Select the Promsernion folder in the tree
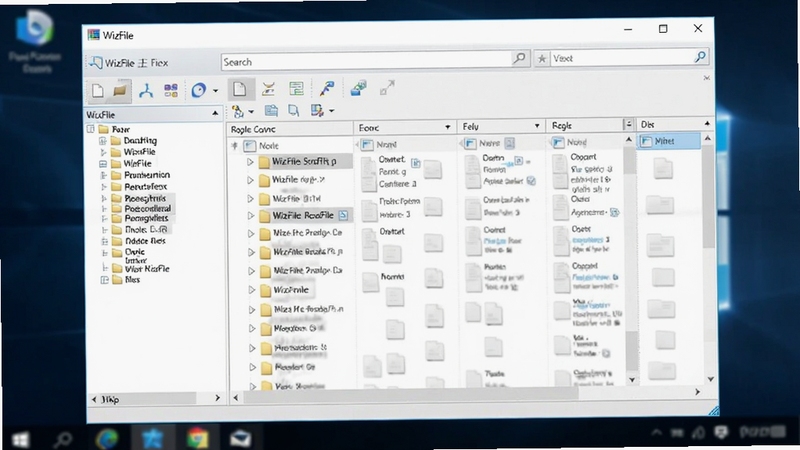Viewport: 800px width, 450px height. click(x=147, y=174)
